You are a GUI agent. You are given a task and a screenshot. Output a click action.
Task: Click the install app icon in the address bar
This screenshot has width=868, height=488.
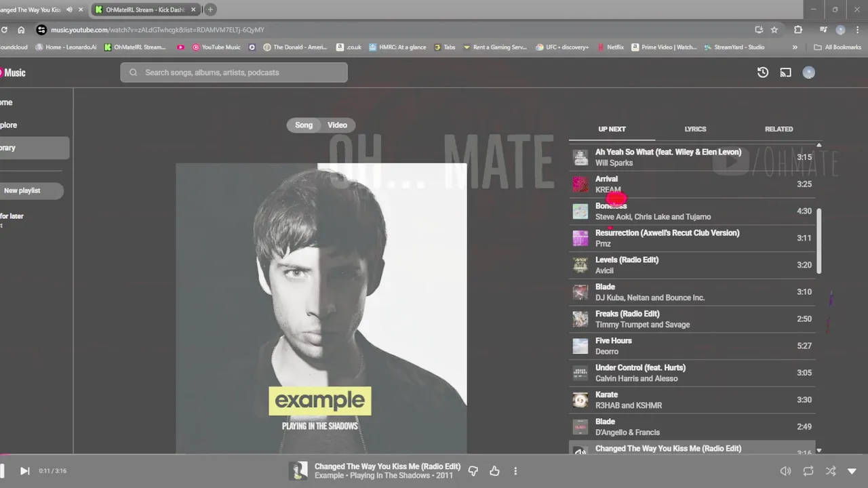pos(759,30)
